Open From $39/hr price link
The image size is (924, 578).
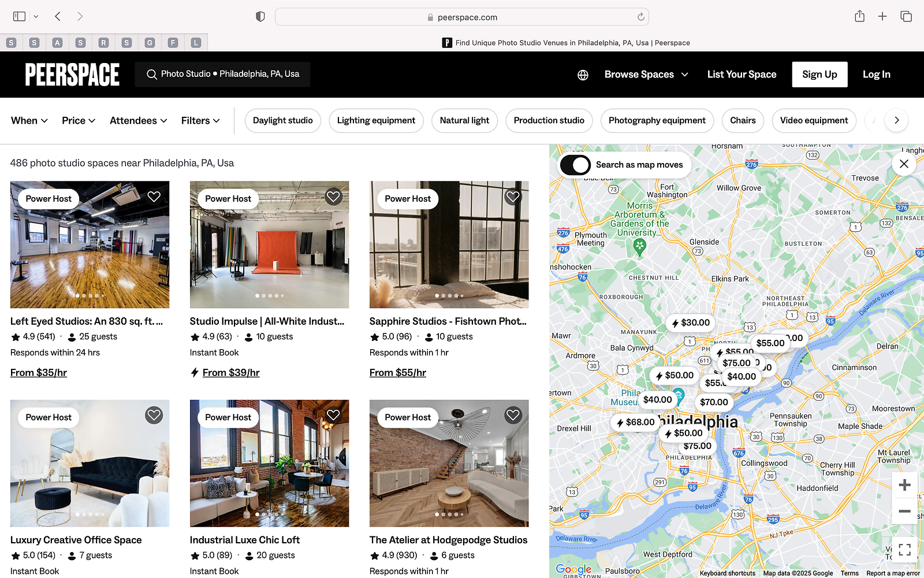(x=231, y=373)
